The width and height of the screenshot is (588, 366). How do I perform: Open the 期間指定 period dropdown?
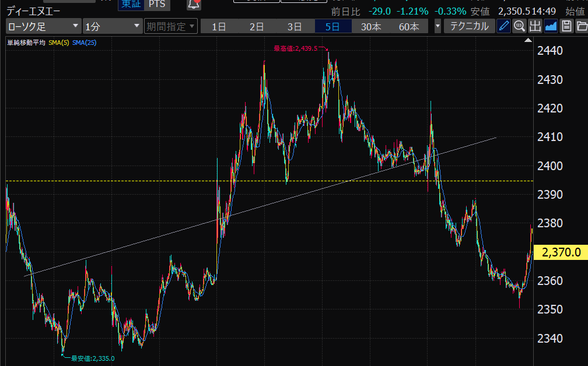click(170, 27)
